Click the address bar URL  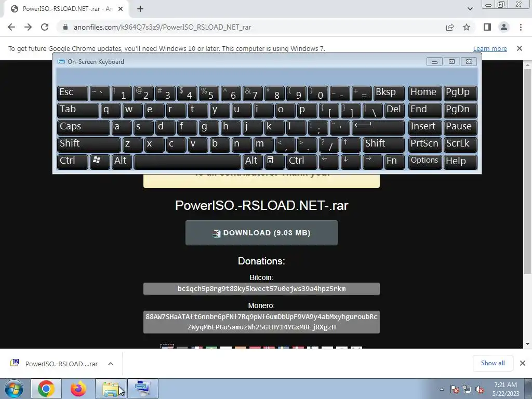coord(162,27)
